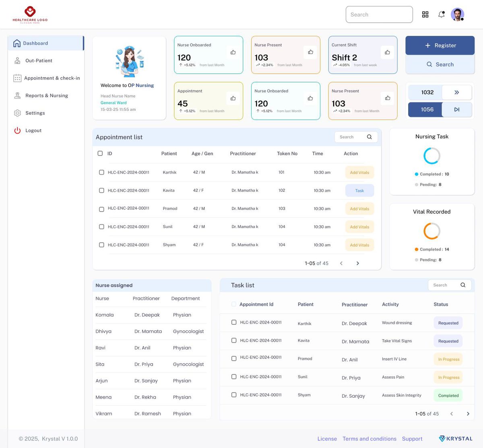The width and height of the screenshot is (483, 448).
Task: Click the Register button
Action: click(x=440, y=46)
